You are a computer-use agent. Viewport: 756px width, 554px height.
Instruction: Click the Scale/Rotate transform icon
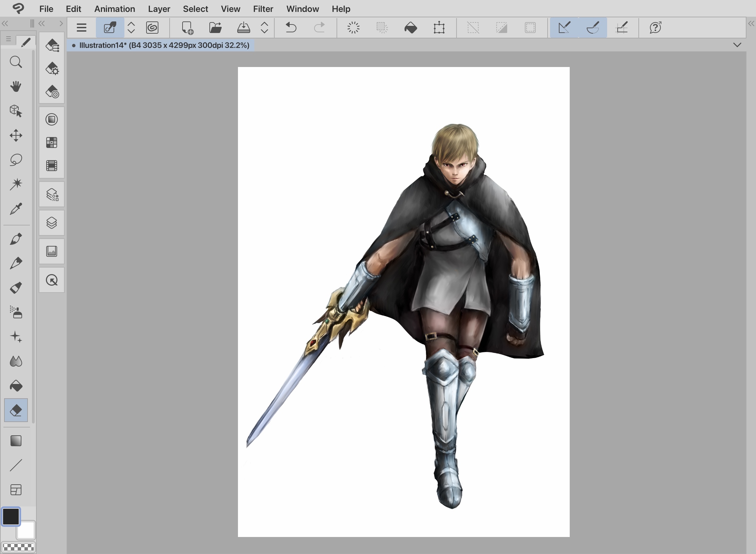tap(439, 28)
